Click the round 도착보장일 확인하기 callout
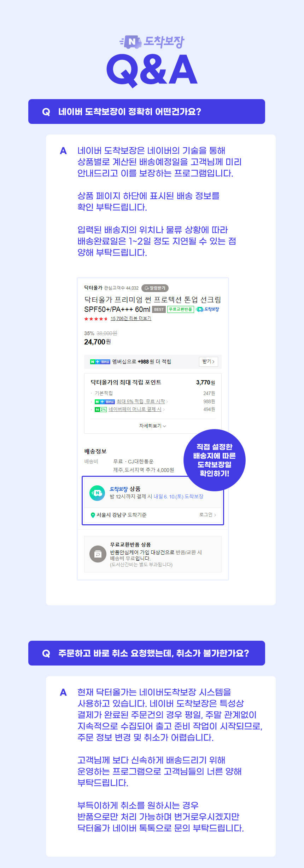Screen dimensions: 304x868 (x=215, y=460)
